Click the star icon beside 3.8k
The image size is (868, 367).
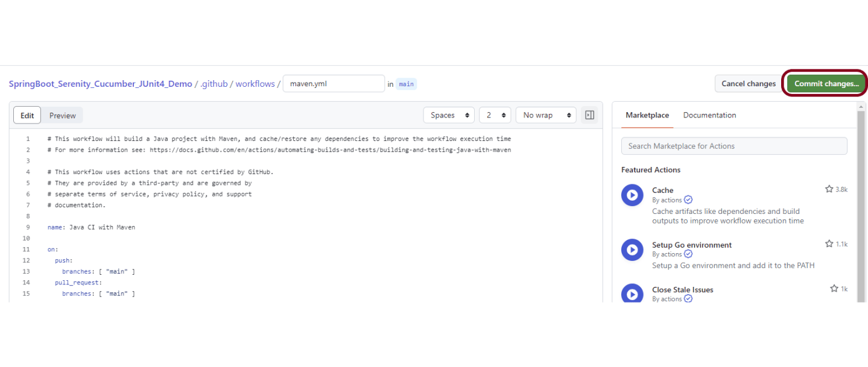click(x=829, y=189)
